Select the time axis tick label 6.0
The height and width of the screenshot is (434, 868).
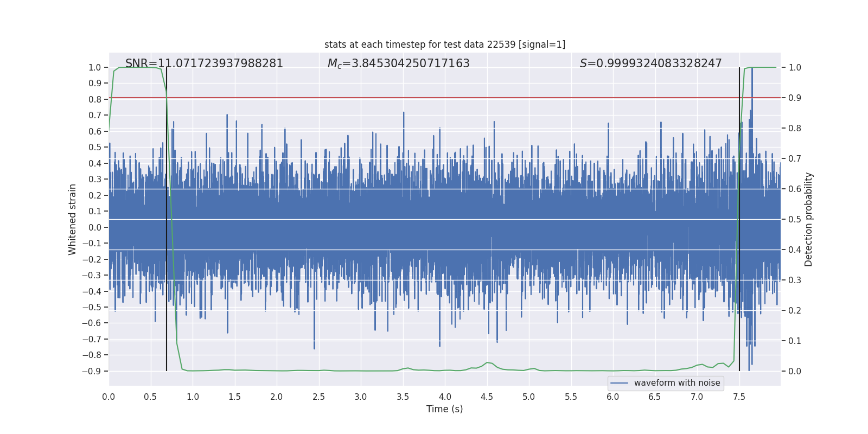point(613,397)
